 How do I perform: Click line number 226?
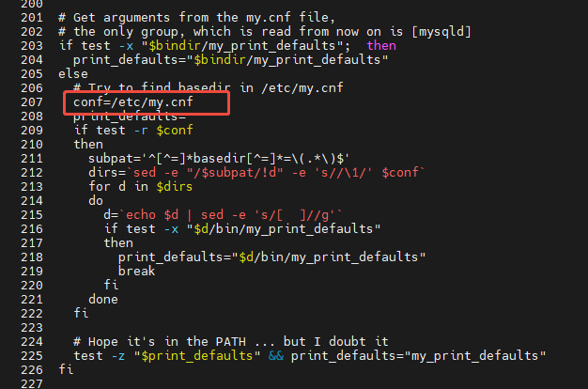click(x=32, y=370)
